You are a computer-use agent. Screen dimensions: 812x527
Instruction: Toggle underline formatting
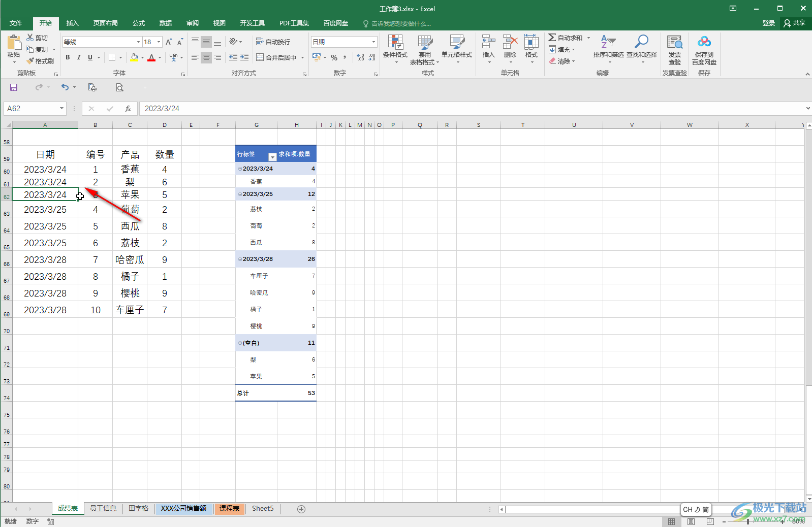tap(90, 57)
